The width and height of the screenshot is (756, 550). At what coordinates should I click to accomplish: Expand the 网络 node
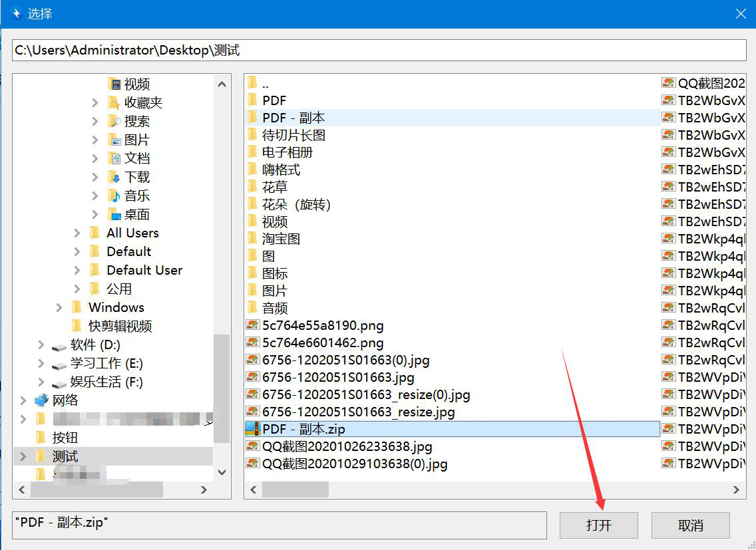(23, 400)
